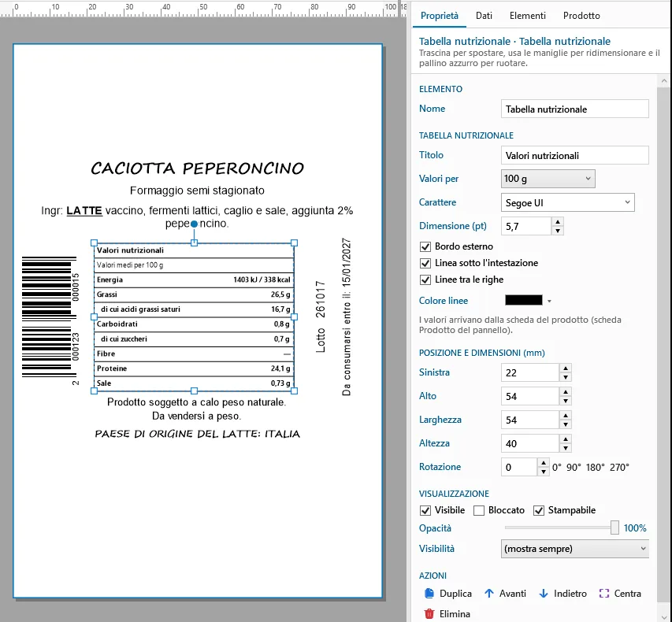Disable Linea sotto l'intestazione checkbox
Image resolution: width=672 pixels, height=622 pixels.
coord(425,263)
